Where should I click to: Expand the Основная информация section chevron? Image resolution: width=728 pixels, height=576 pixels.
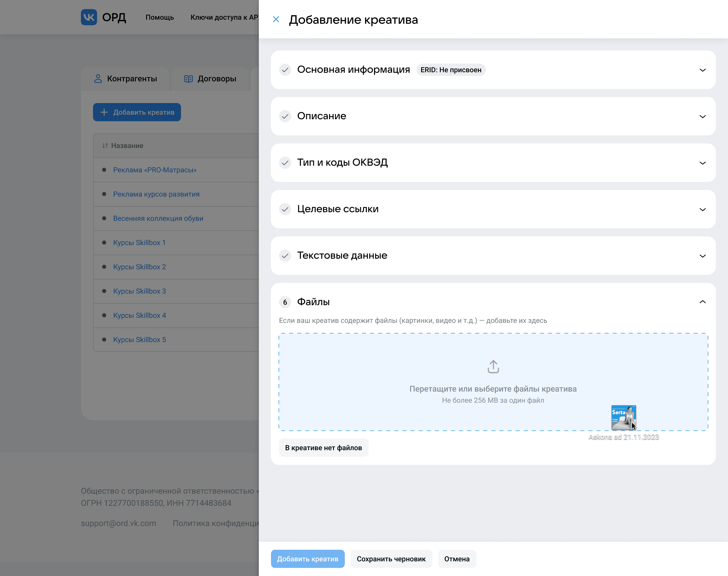[x=702, y=70]
